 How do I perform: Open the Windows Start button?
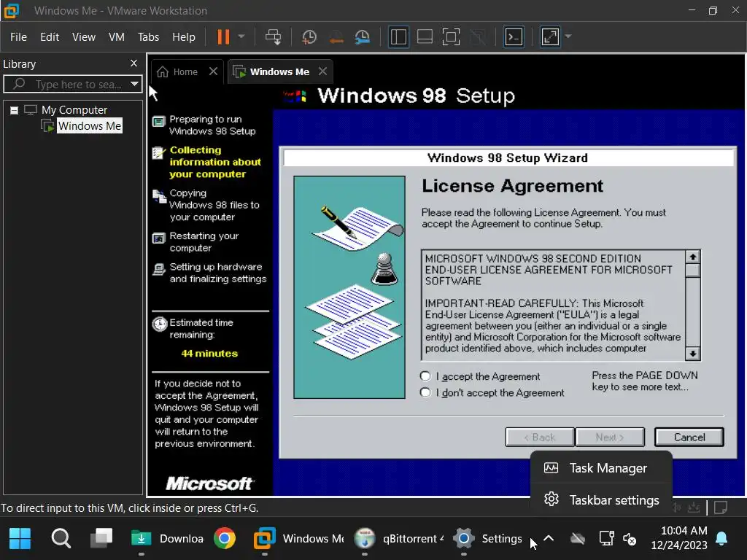tap(20, 539)
